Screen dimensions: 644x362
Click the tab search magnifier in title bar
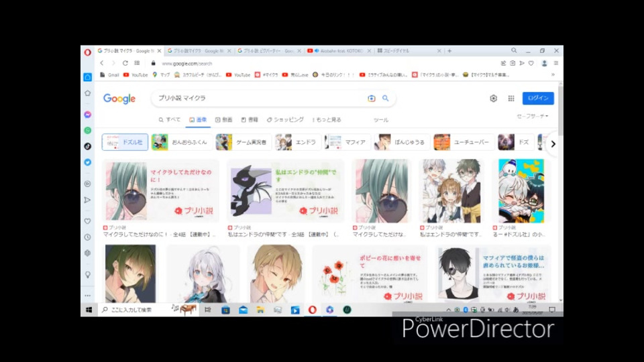[x=514, y=50]
